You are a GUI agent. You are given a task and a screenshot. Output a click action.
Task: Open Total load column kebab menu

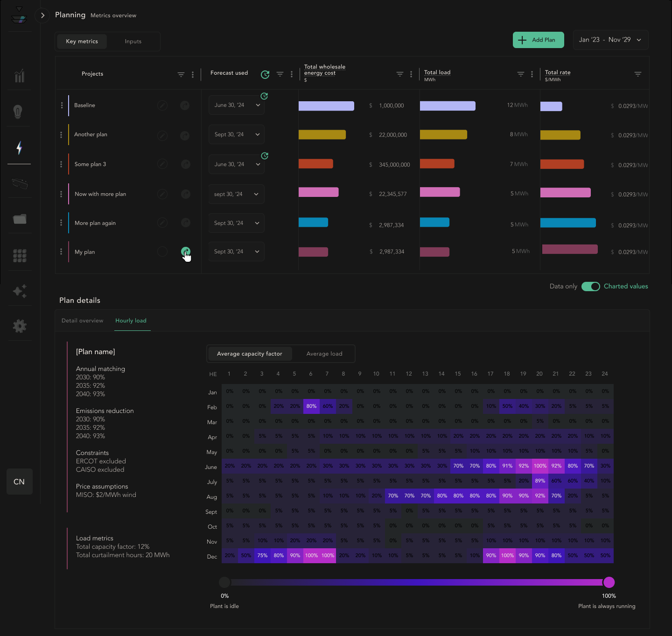pos(532,74)
